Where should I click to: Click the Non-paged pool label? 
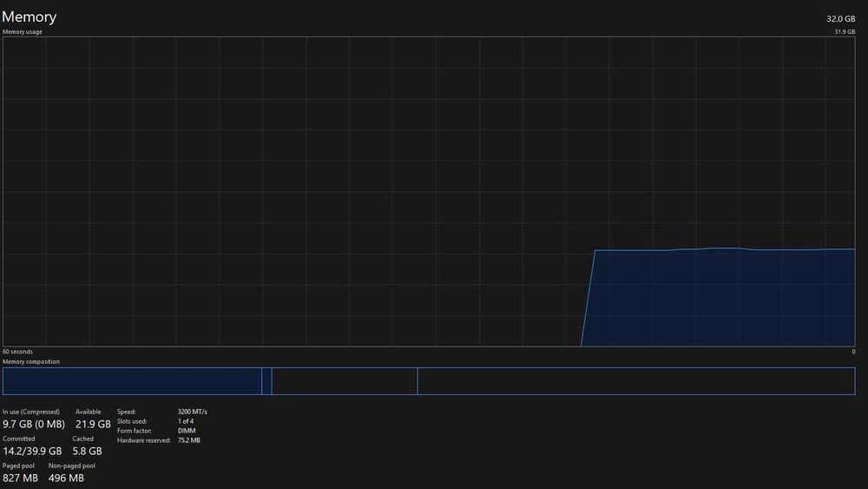click(71, 466)
